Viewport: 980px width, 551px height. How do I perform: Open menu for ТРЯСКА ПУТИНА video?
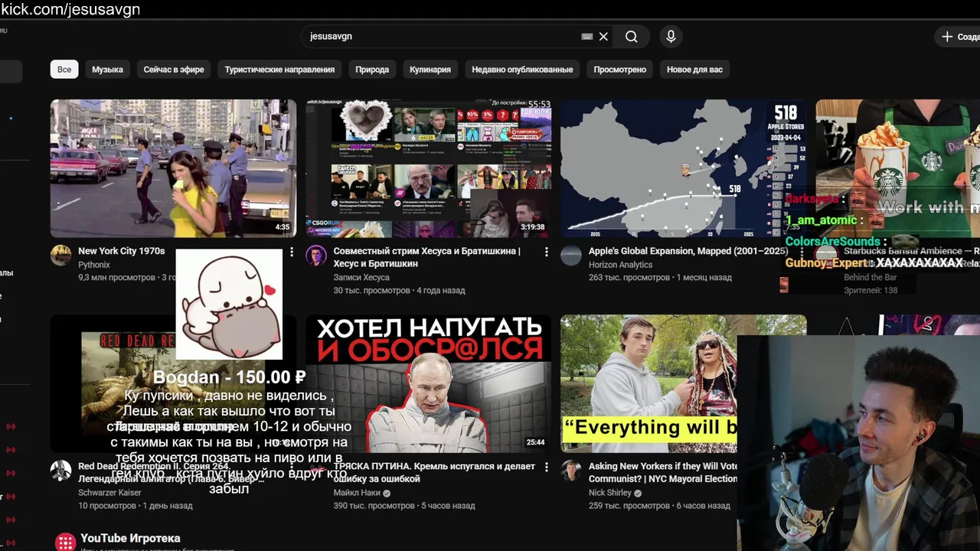point(546,467)
